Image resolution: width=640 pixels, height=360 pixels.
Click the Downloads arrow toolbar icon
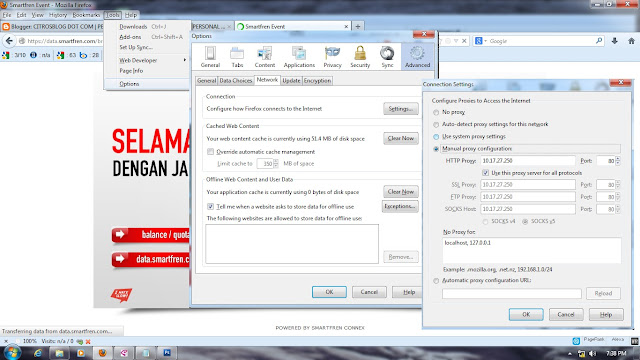point(615,41)
